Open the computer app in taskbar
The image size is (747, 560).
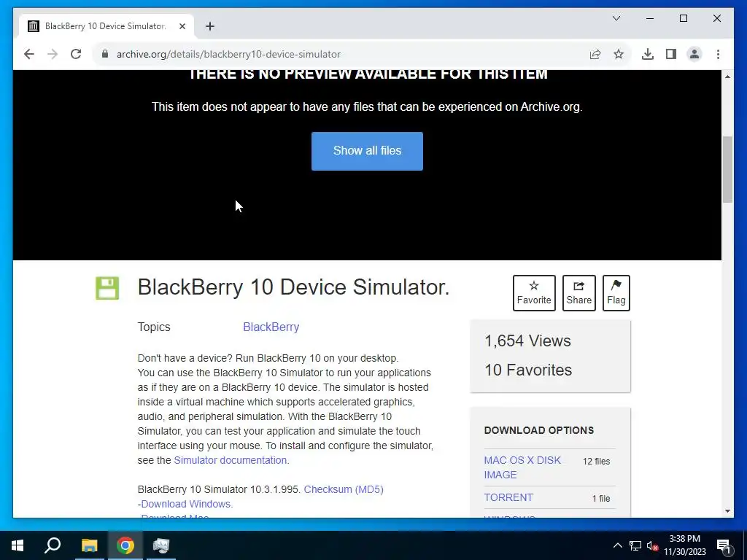[161, 545]
